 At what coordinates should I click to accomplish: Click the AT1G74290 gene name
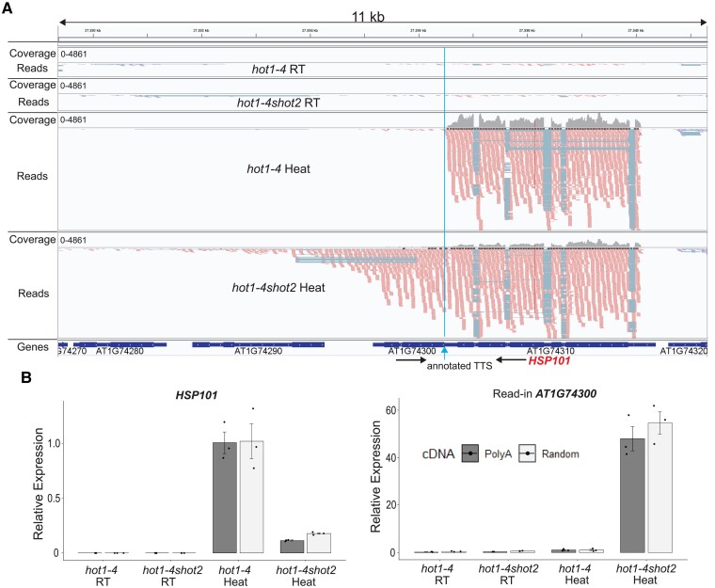pos(258,351)
